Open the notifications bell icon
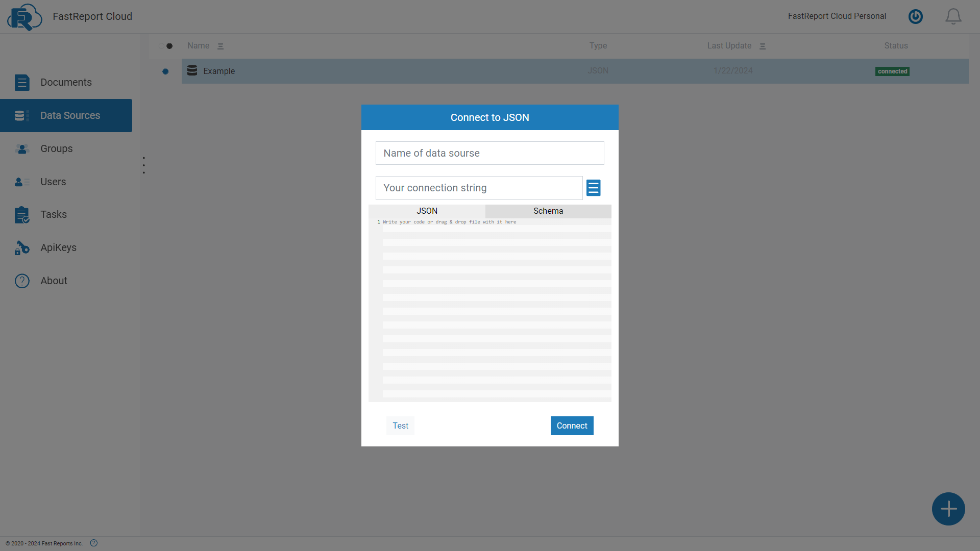 click(953, 16)
